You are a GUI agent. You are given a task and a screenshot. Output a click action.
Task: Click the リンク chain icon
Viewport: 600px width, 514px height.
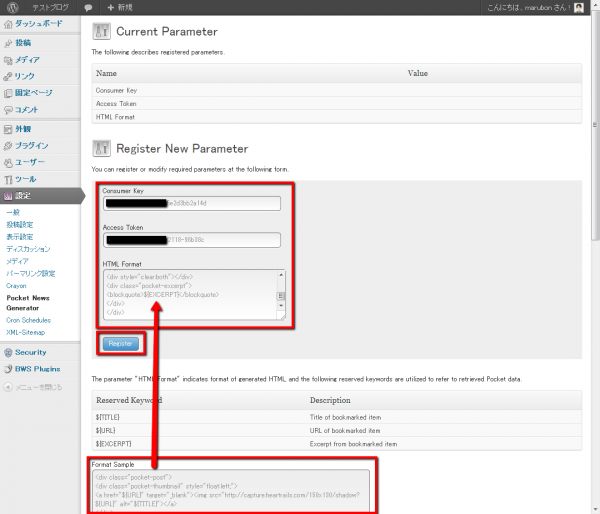point(8,77)
